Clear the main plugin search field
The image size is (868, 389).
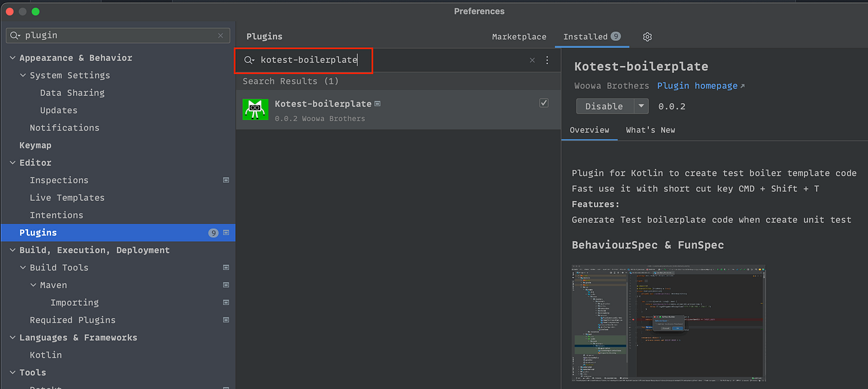coord(221,35)
